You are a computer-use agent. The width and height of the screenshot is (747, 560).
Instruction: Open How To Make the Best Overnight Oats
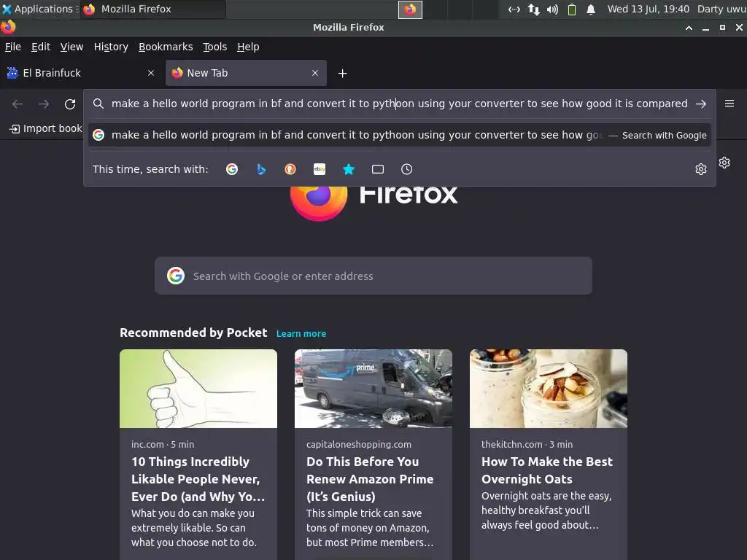pos(547,470)
